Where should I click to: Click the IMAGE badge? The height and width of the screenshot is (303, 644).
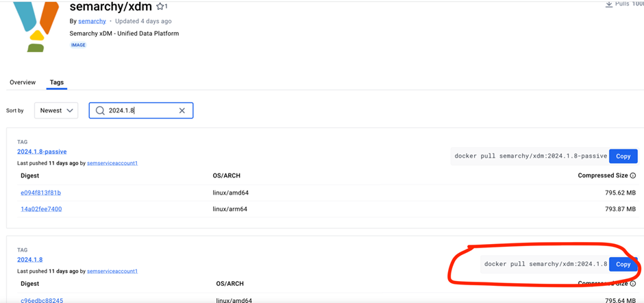79,45
